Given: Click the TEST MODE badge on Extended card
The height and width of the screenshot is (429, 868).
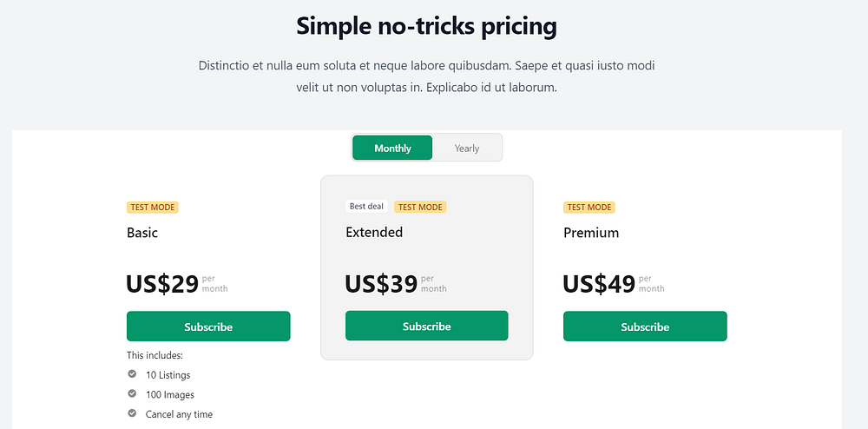Looking at the screenshot, I should [x=420, y=207].
